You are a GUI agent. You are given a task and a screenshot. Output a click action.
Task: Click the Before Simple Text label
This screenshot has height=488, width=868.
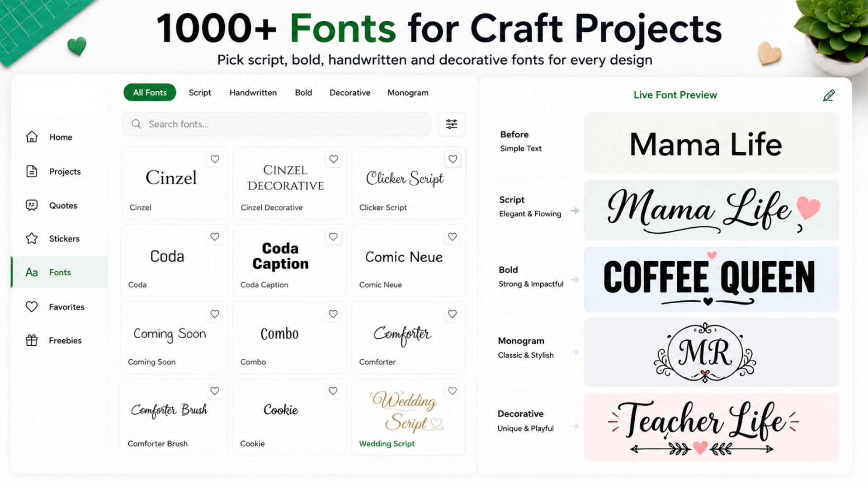point(520,141)
